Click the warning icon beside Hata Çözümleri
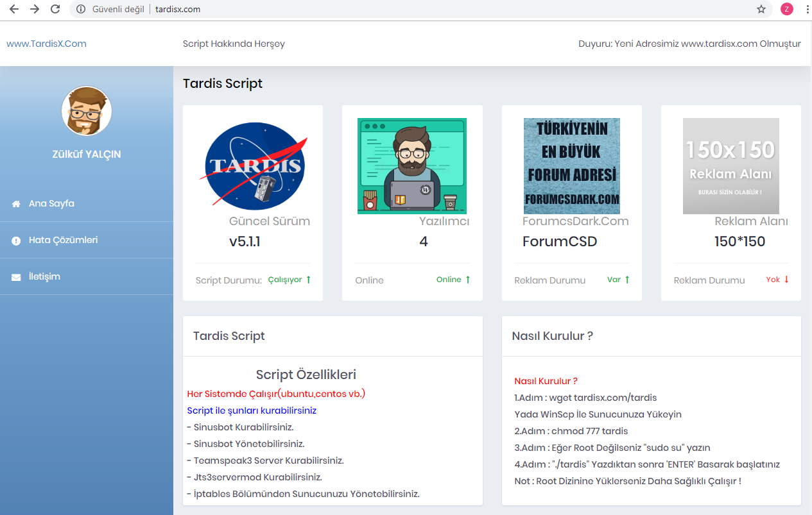812x515 pixels. pos(16,241)
